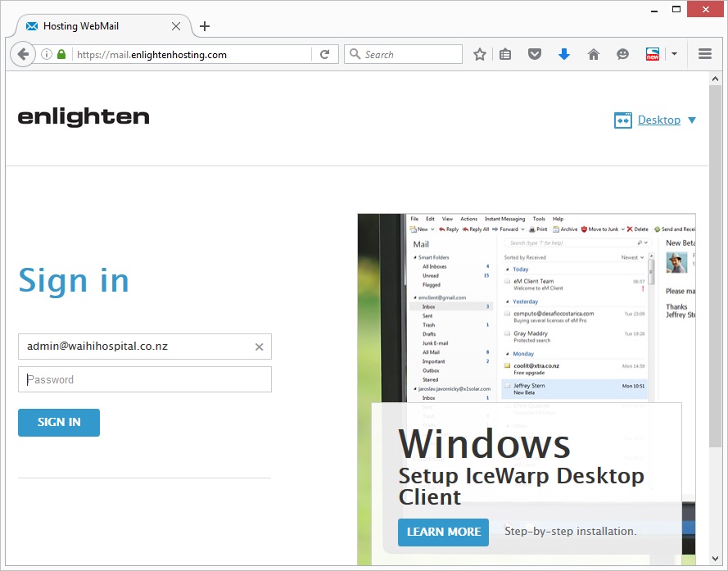Minimize the browser window
This screenshot has width=728, height=571.
click(654, 10)
